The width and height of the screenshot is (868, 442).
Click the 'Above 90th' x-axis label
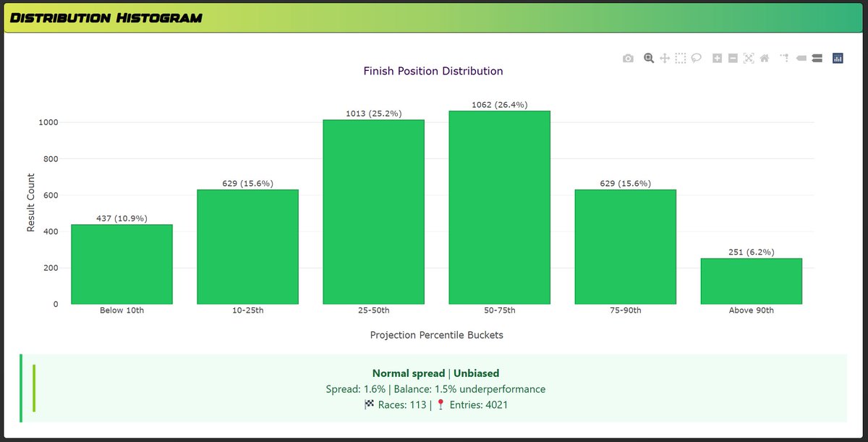pyautogui.click(x=751, y=310)
